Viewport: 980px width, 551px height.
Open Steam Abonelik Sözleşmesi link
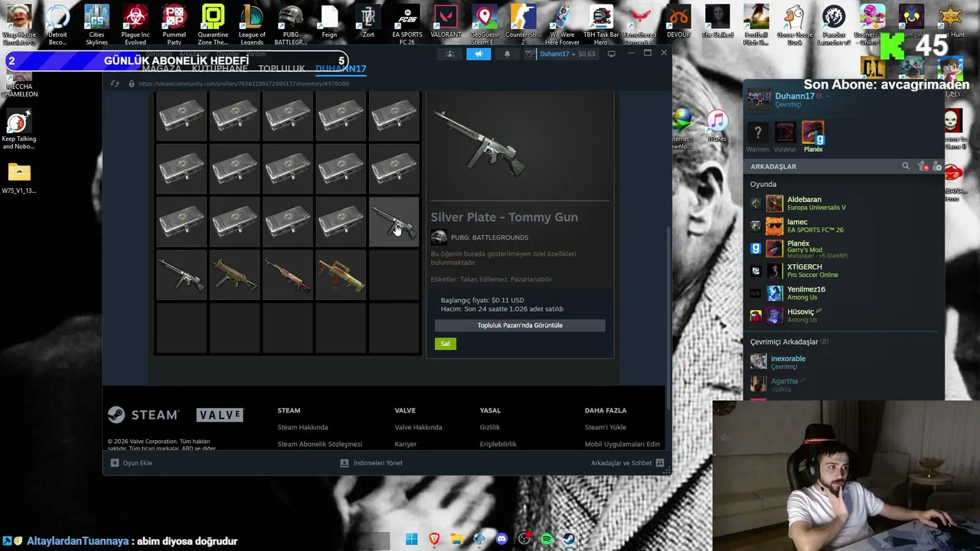pyautogui.click(x=319, y=444)
